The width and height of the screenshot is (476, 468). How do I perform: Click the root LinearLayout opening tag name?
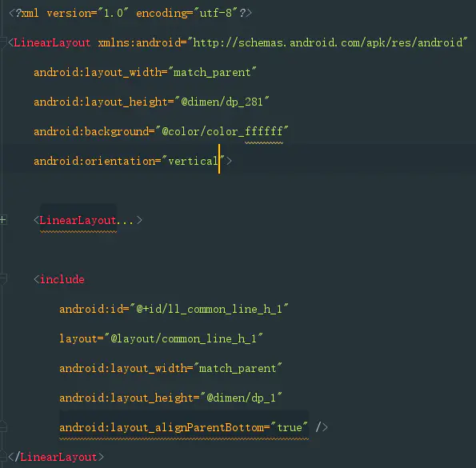coord(52,42)
